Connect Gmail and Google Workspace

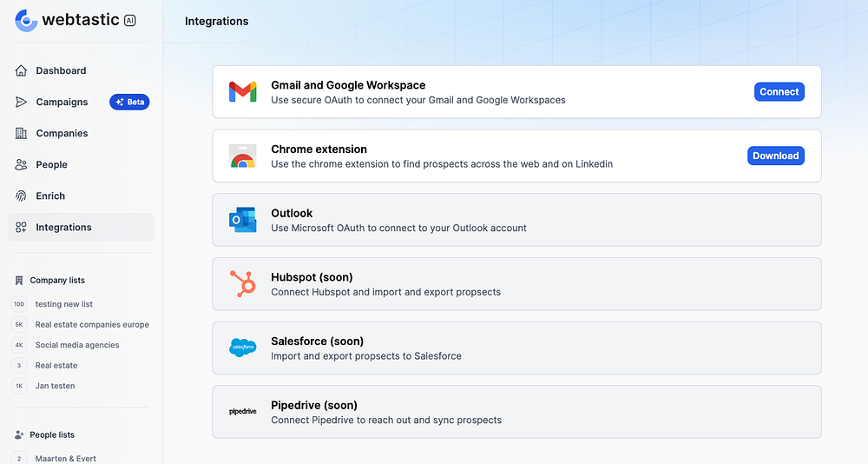pyautogui.click(x=779, y=92)
